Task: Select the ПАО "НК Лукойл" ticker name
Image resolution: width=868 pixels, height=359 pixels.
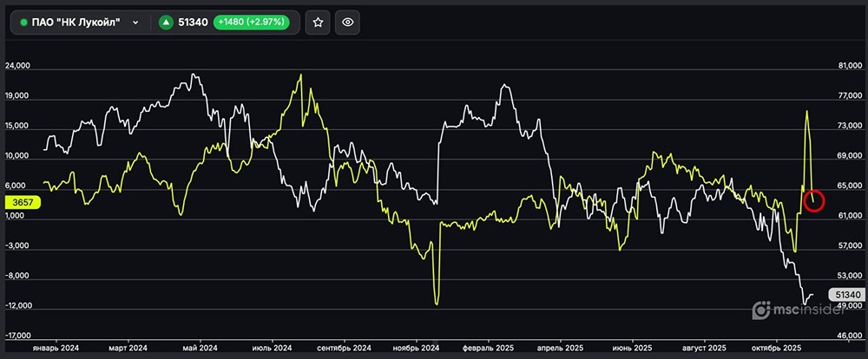Action: (x=76, y=23)
